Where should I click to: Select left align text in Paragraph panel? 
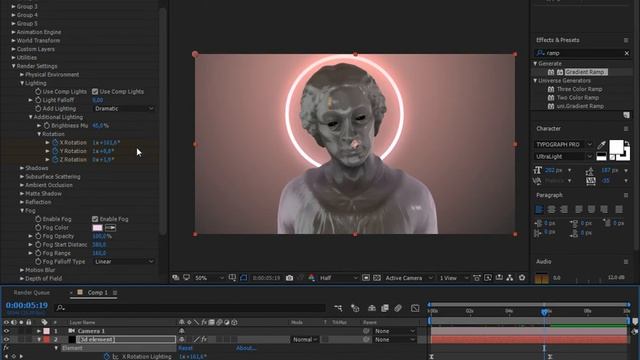[539, 209]
